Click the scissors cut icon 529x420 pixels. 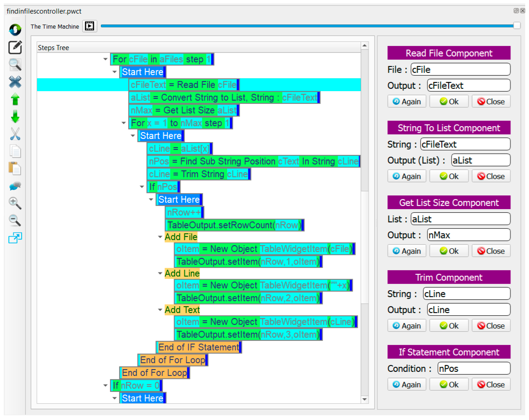click(x=15, y=134)
